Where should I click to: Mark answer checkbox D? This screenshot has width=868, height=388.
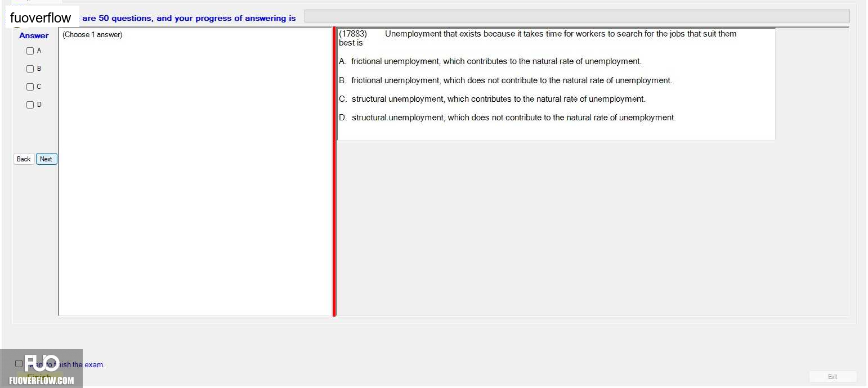30,105
